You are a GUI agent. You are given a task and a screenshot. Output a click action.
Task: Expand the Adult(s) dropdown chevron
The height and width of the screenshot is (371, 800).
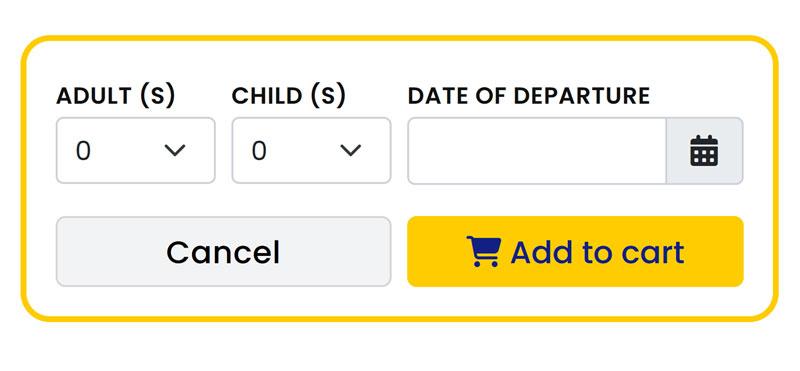tap(174, 151)
